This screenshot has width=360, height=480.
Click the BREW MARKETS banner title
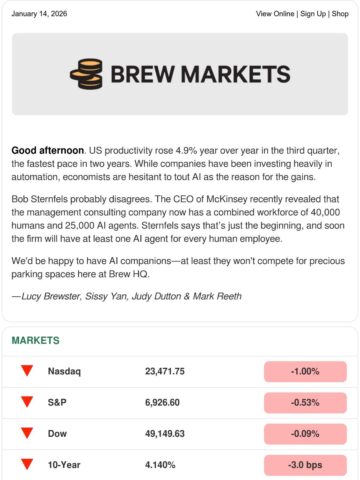coord(200,74)
